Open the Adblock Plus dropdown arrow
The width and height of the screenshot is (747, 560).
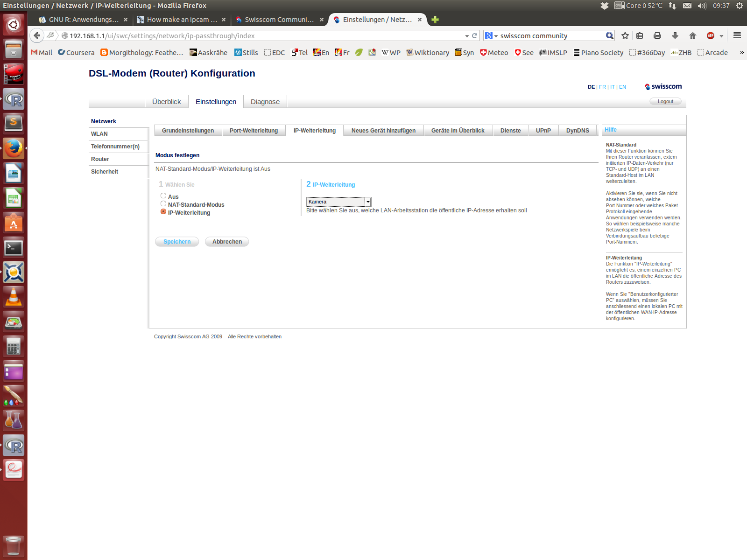coord(721,36)
